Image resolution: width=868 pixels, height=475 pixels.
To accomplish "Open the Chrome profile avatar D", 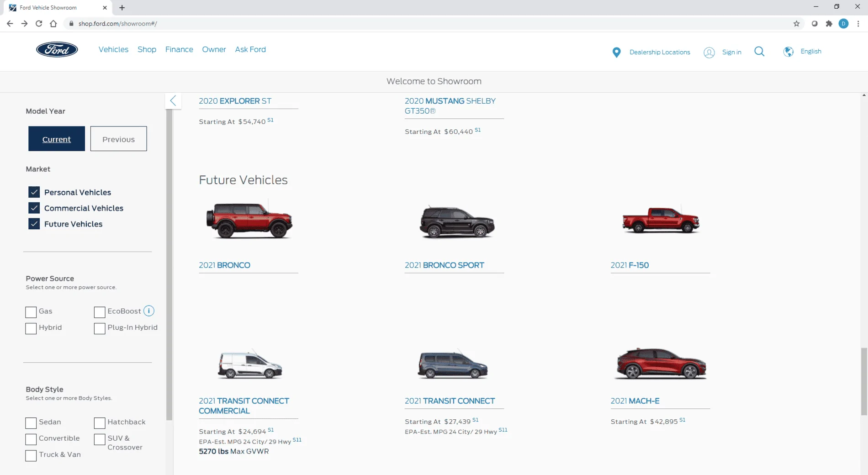I will [843, 24].
